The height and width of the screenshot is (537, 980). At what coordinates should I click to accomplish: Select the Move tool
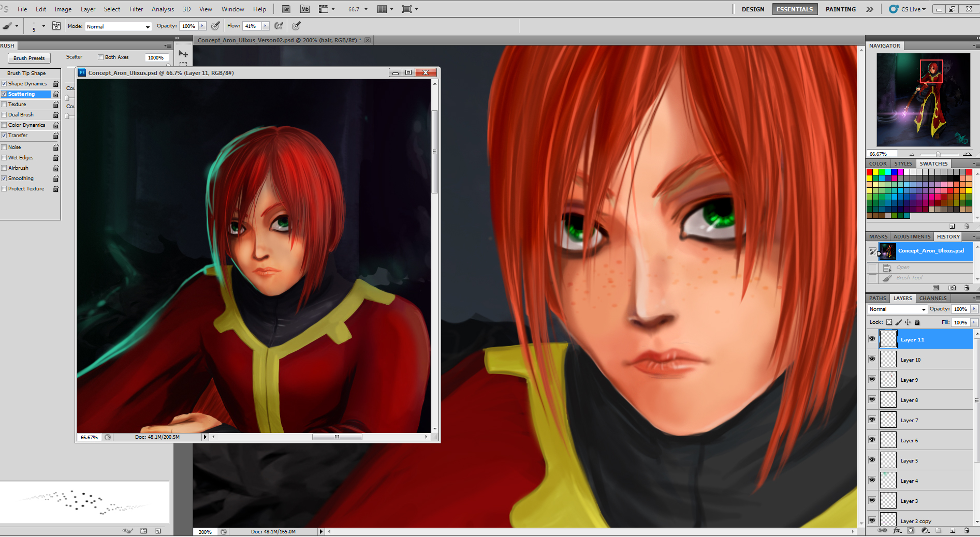[183, 53]
